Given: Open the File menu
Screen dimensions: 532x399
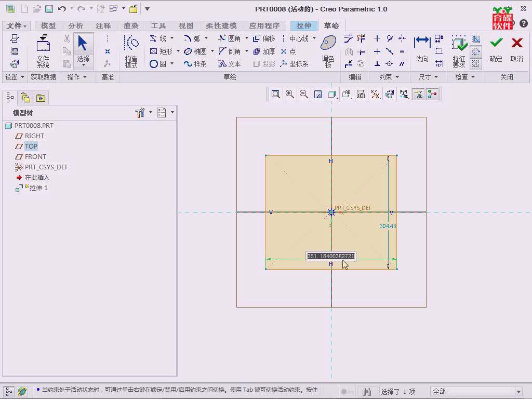Looking at the screenshot, I should click(x=16, y=25).
